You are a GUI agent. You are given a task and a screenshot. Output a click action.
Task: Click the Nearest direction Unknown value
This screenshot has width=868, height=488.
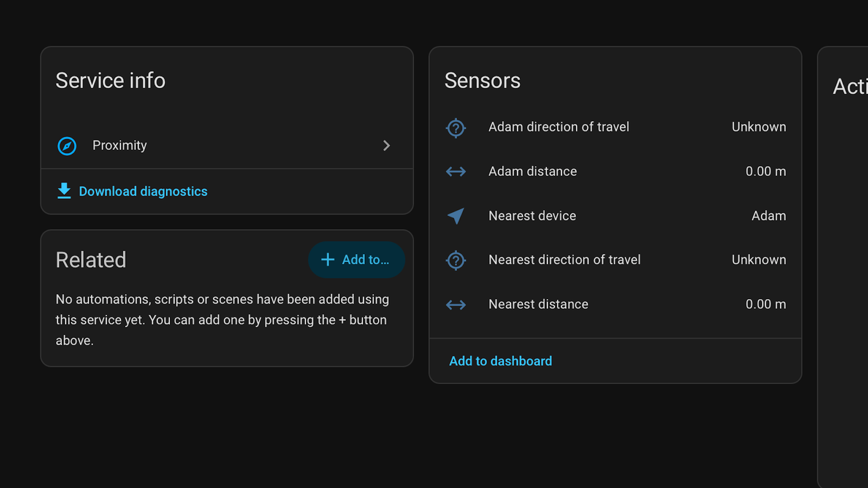[759, 260]
